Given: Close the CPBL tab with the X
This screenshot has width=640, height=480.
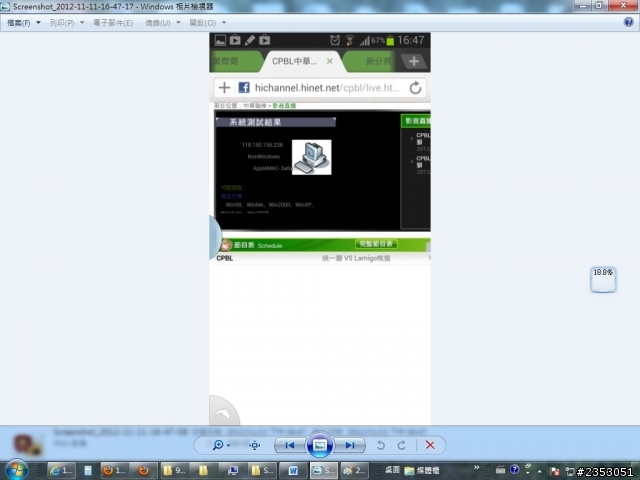Looking at the screenshot, I should [329, 61].
